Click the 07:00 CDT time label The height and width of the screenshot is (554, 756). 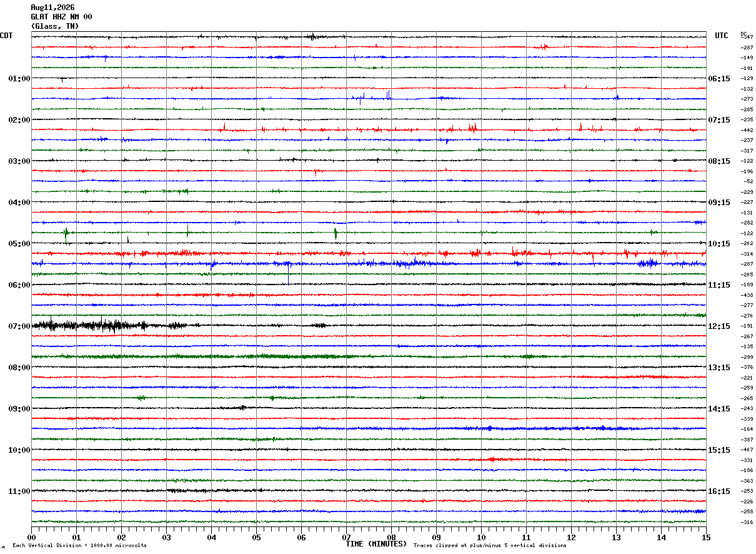click(19, 326)
